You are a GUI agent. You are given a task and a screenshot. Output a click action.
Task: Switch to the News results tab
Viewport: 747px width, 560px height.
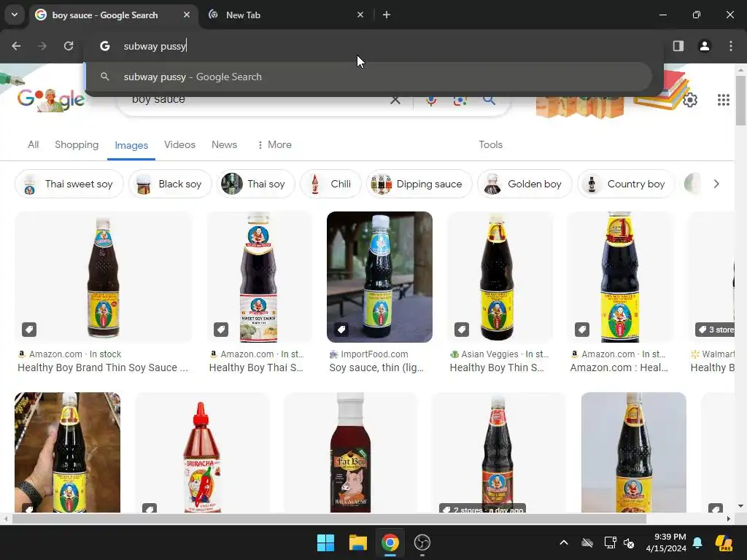point(224,144)
